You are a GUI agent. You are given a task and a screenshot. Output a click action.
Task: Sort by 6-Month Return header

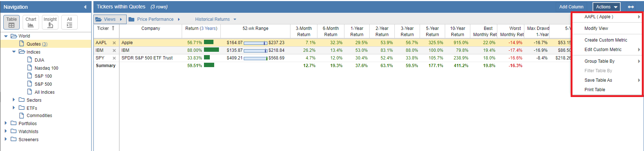coord(331,31)
